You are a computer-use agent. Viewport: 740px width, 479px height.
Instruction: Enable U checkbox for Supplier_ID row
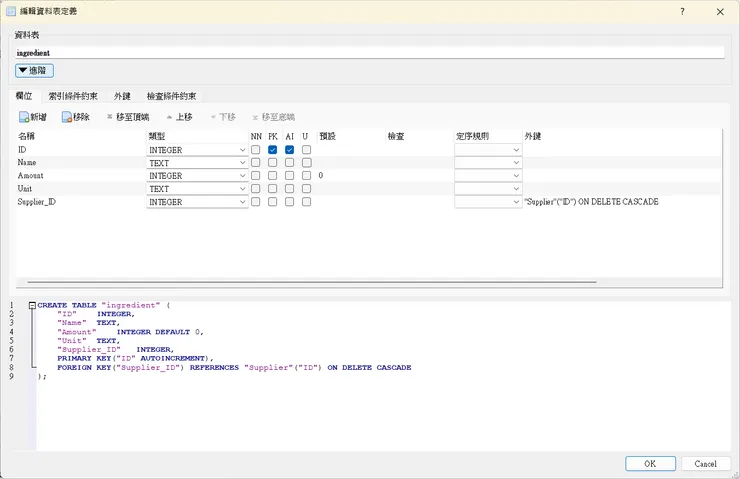point(306,202)
